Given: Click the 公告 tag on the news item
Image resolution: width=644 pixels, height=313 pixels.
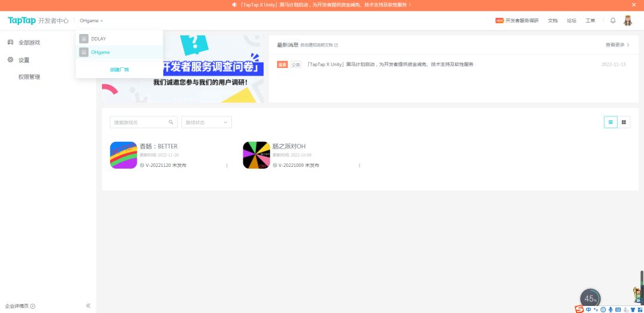Looking at the screenshot, I should 296,64.
